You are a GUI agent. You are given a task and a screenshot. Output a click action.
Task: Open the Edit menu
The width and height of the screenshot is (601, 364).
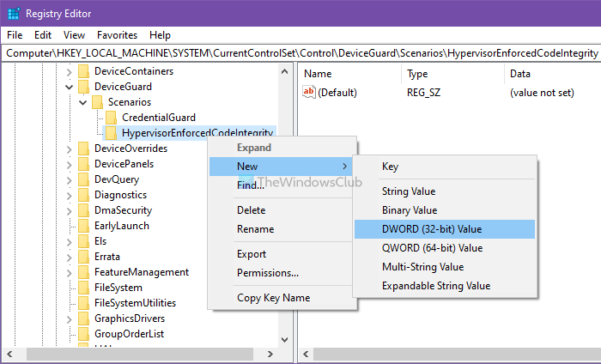click(43, 35)
